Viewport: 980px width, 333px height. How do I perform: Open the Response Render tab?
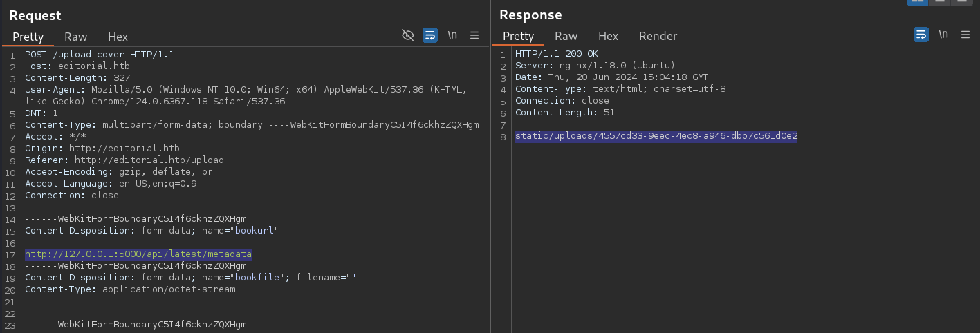click(x=658, y=37)
